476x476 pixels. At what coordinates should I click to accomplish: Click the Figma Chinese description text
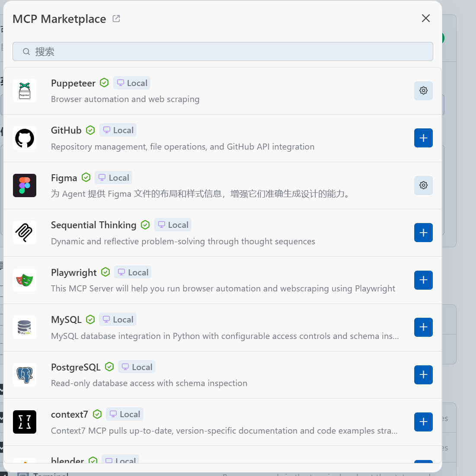click(x=201, y=194)
